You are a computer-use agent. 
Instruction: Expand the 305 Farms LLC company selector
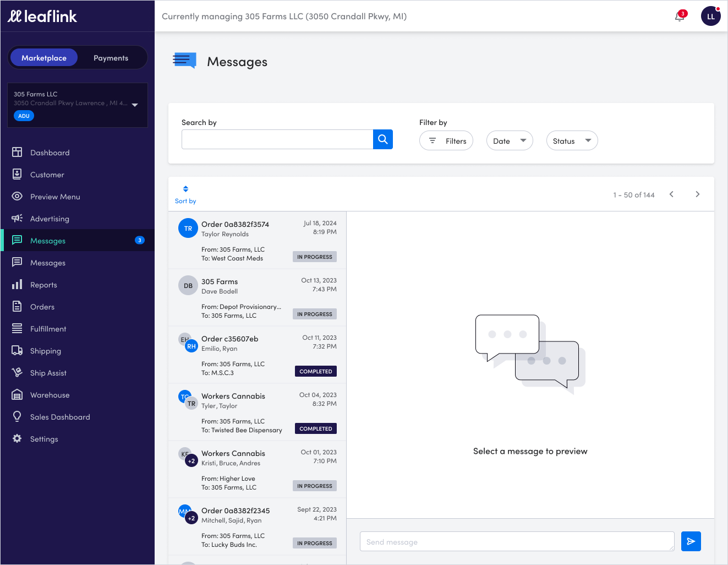tap(78, 105)
